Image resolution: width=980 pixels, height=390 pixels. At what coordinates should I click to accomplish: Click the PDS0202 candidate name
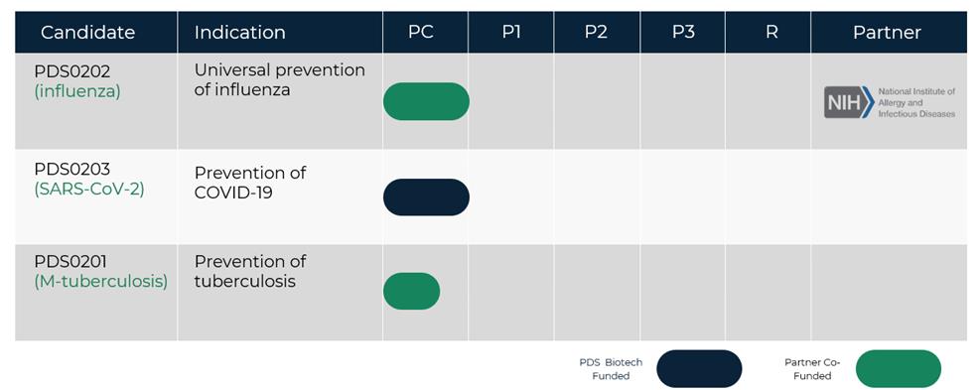pyautogui.click(x=72, y=70)
